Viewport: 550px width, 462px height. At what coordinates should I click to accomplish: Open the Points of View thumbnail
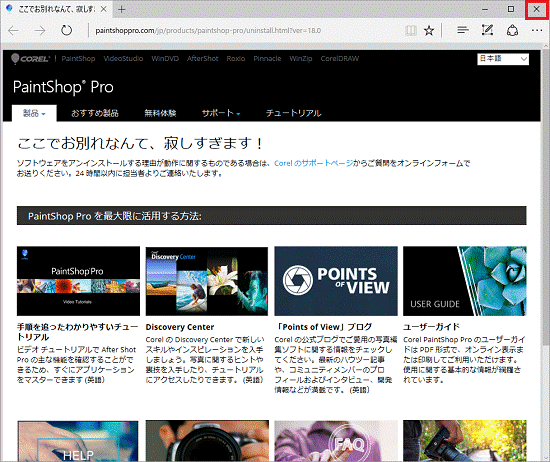[x=336, y=281]
